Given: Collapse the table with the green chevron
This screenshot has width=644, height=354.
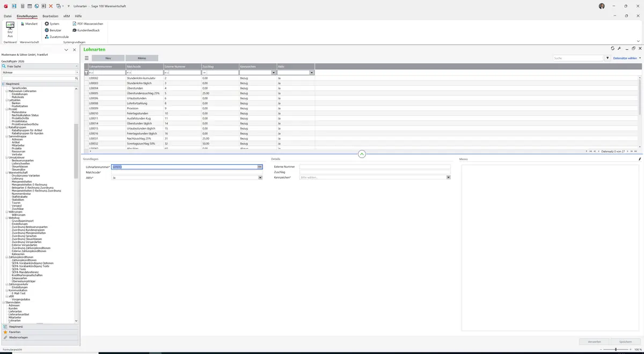Looking at the screenshot, I should 362,154.
